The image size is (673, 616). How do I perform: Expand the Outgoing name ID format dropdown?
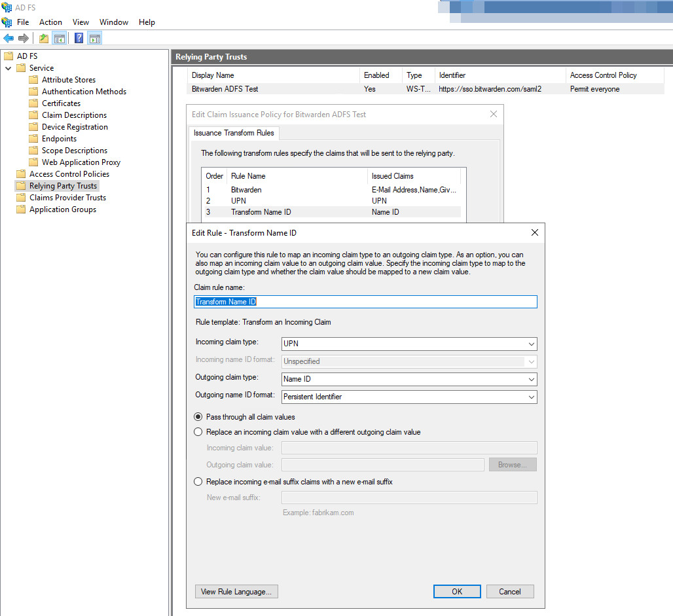click(x=531, y=397)
